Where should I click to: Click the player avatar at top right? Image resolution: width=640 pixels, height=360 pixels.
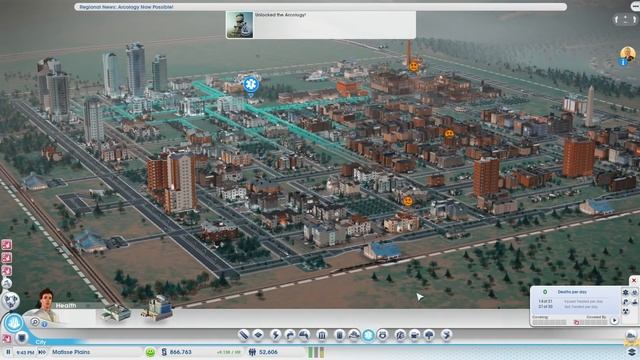click(x=628, y=53)
